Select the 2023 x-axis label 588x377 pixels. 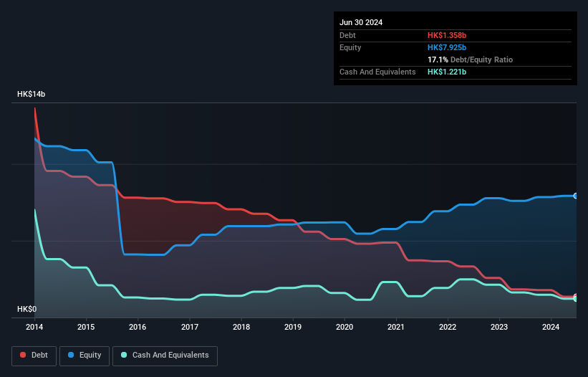click(x=499, y=327)
